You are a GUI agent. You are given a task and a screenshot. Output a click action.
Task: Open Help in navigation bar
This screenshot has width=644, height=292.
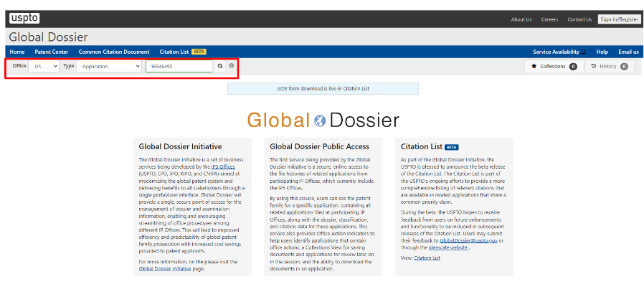(602, 52)
